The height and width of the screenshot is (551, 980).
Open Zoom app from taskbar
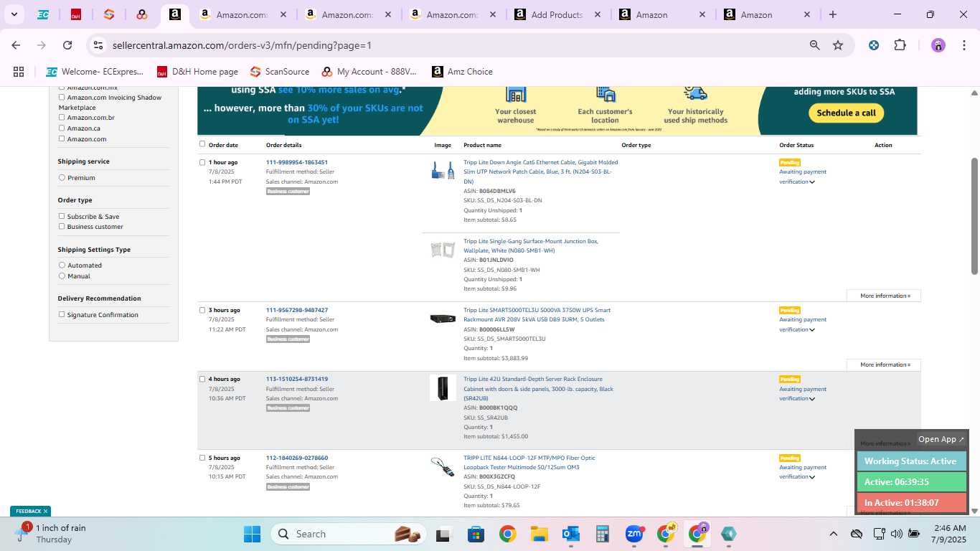tap(634, 534)
